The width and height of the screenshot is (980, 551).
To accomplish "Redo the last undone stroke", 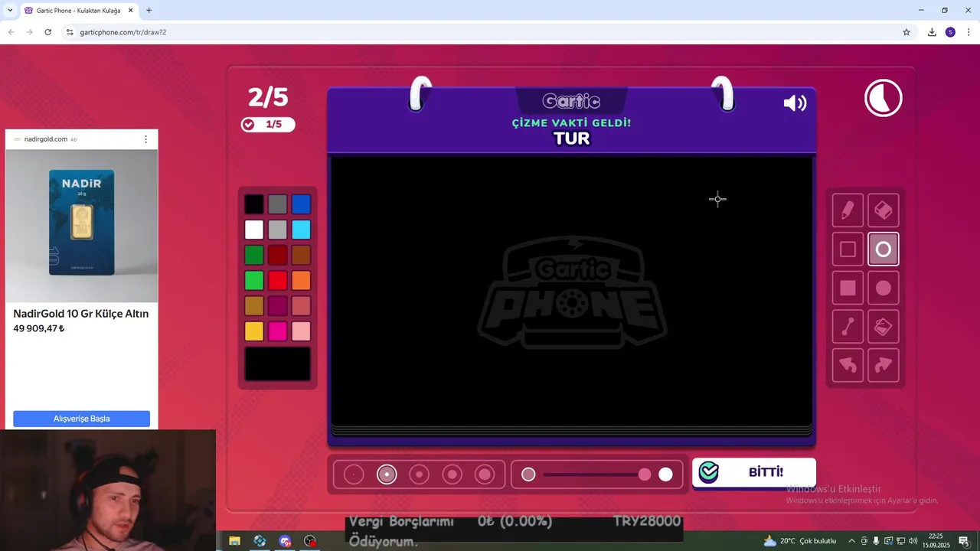I will pyautogui.click(x=884, y=365).
